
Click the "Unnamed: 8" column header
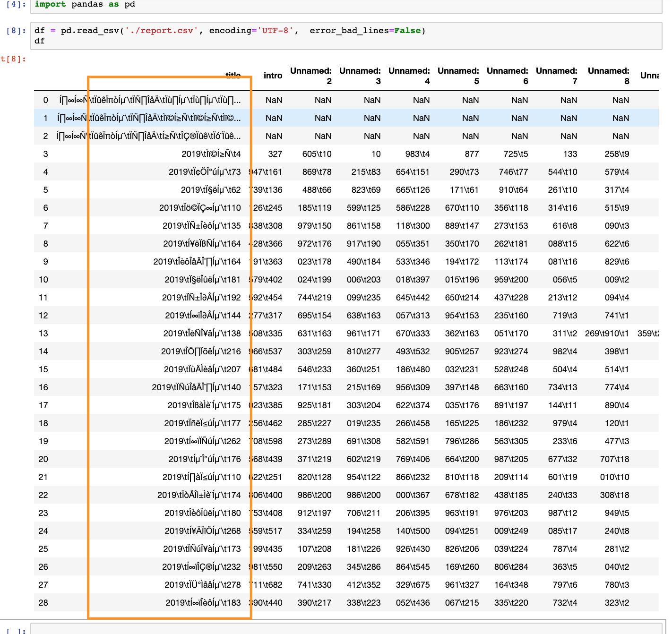tap(609, 76)
